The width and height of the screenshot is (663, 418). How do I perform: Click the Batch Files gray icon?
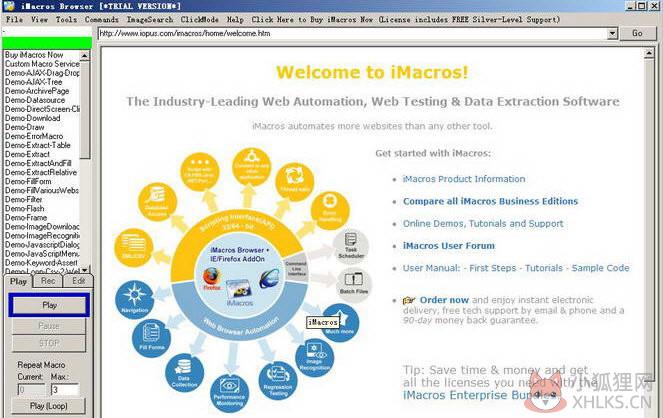tap(353, 283)
